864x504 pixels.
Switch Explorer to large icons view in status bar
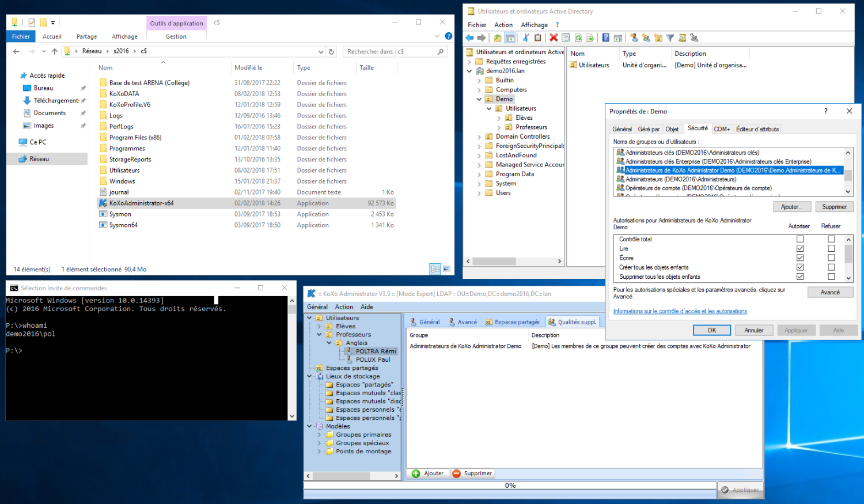click(x=446, y=269)
